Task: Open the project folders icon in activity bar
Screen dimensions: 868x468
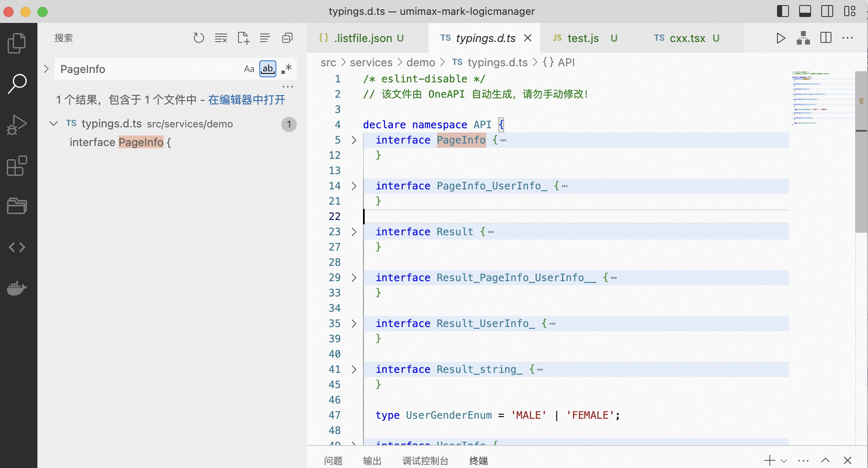Action: (17, 206)
